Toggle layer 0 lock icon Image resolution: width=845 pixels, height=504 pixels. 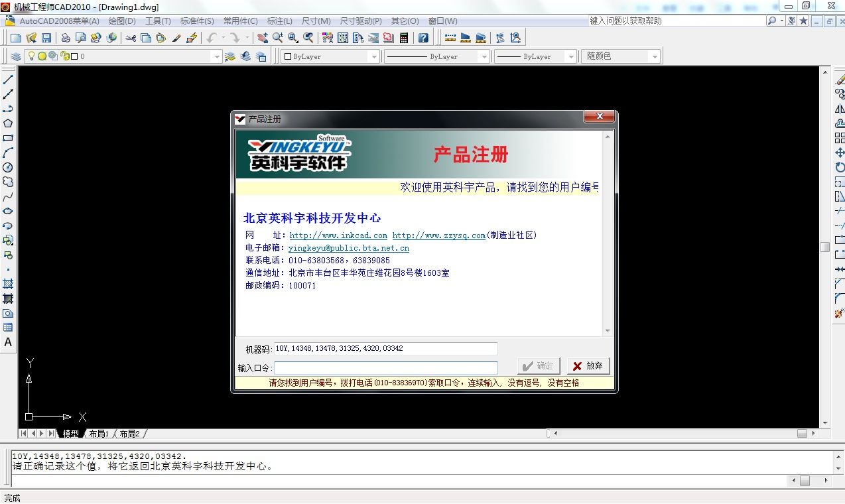point(64,56)
